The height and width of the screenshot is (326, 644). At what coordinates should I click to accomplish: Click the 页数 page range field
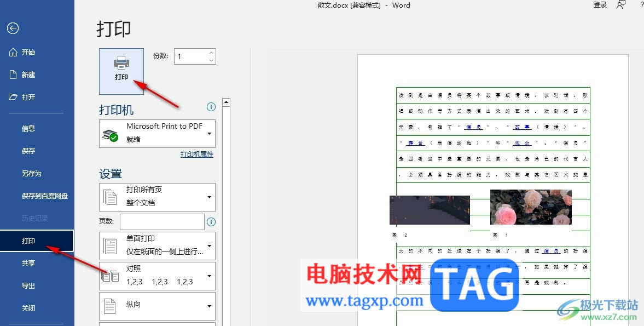(163, 221)
